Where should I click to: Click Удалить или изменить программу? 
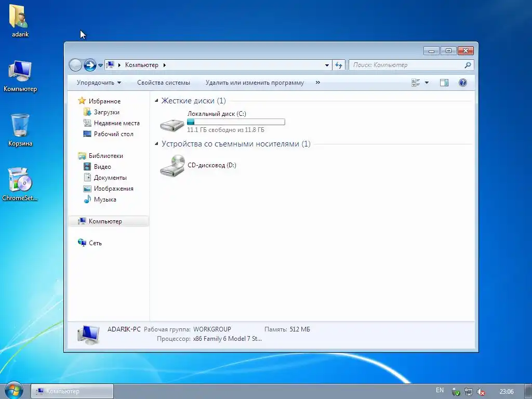255,83
